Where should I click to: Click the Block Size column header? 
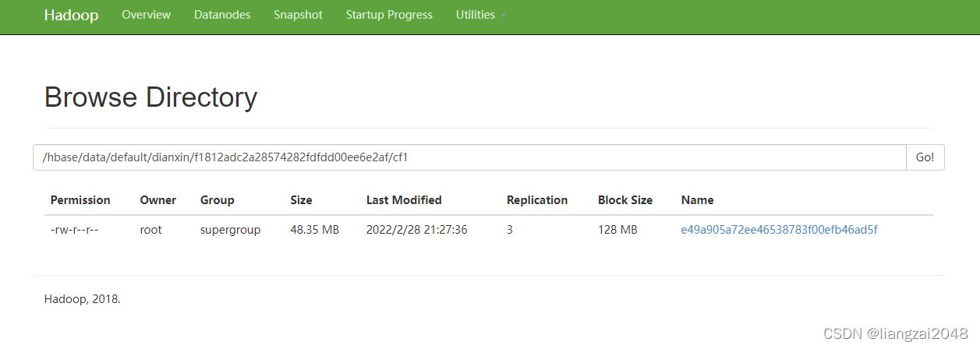coord(625,200)
